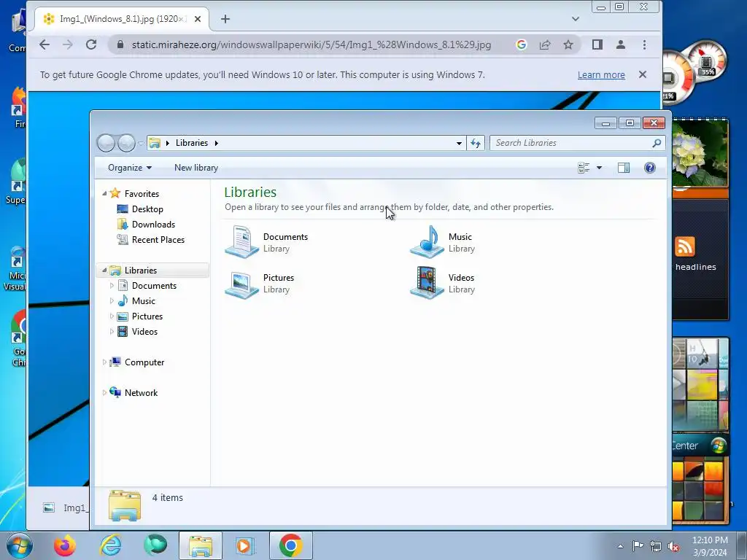This screenshot has height=560, width=747.
Task: Click the Chrome address bar URL
Action: coord(311,44)
